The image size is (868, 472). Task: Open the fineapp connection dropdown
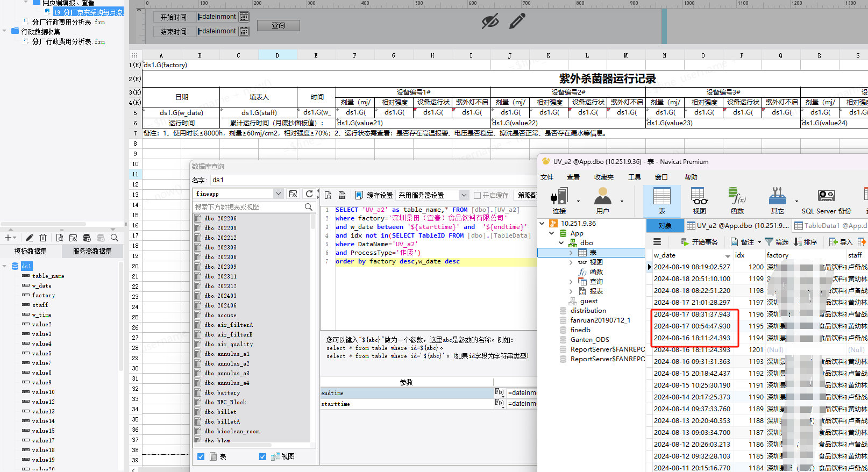click(278, 194)
